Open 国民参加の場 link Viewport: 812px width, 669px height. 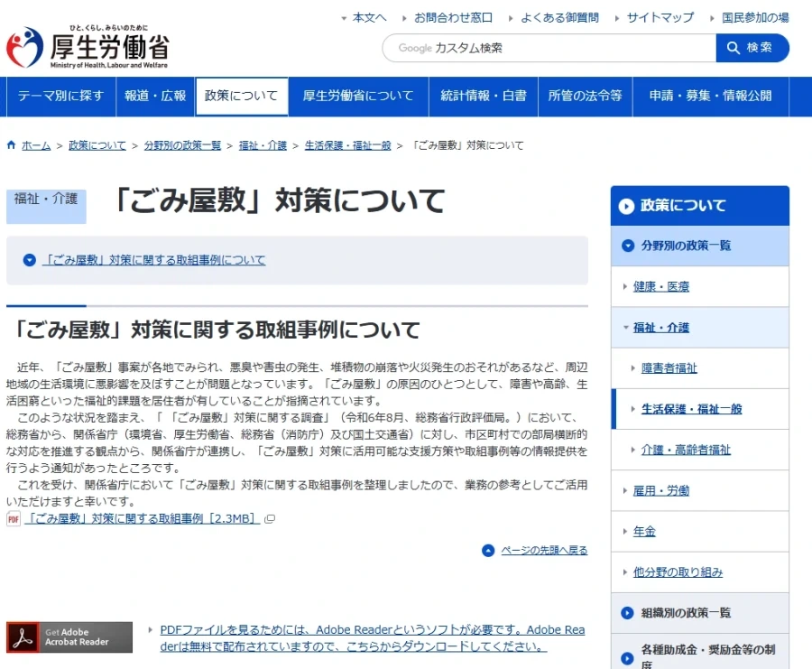click(755, 18)
